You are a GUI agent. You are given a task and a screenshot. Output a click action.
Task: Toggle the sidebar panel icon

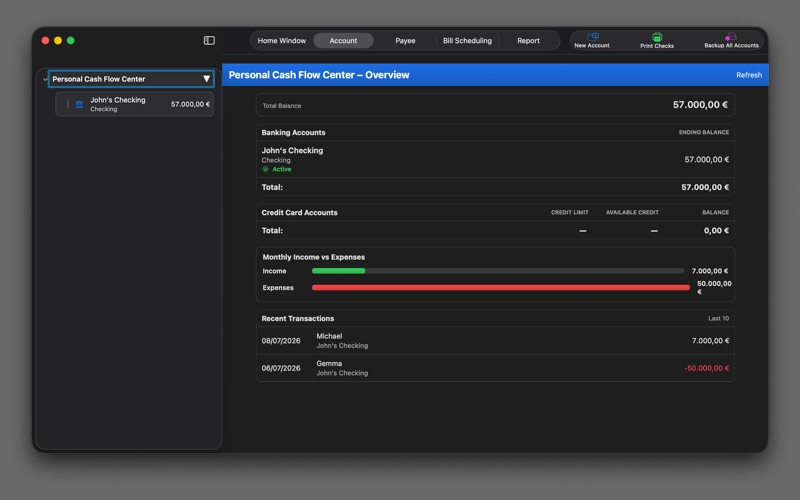(x=209, y=40)
